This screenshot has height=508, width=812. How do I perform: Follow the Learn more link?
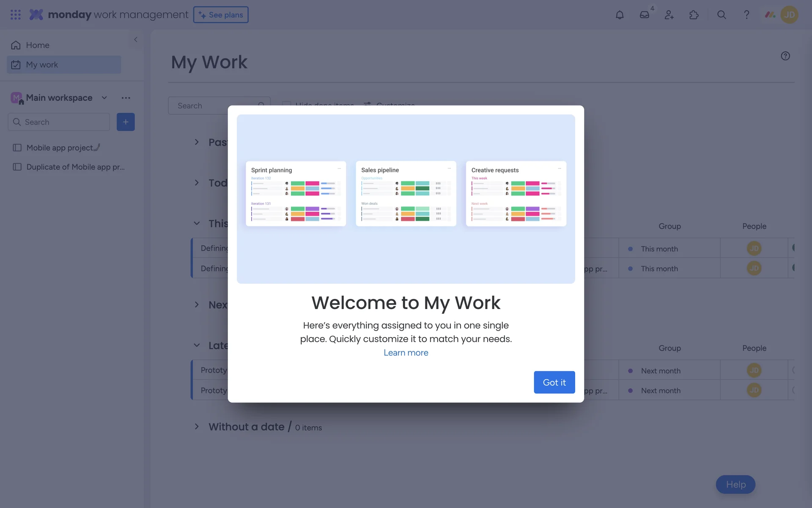click(x=406, y=353)
